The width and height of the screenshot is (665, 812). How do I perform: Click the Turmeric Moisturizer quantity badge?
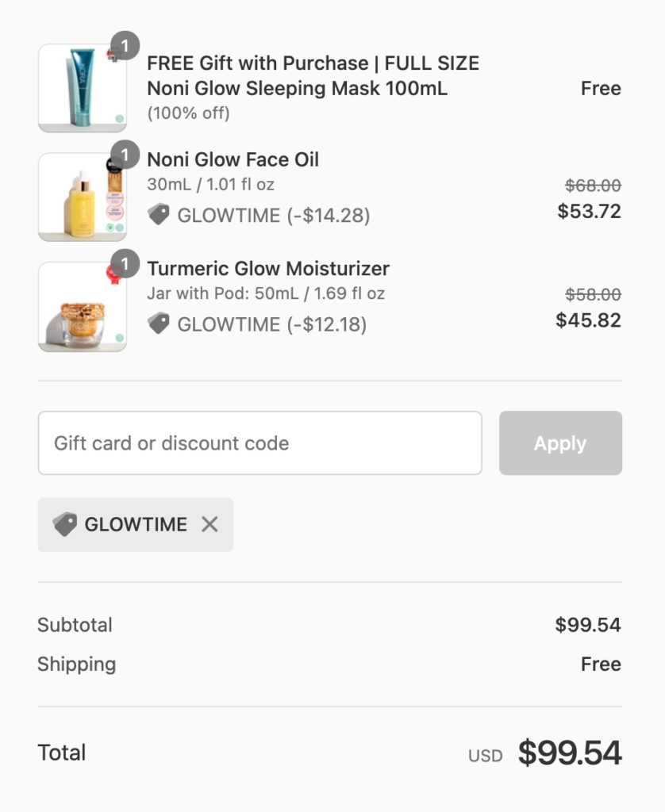(125, 263)
